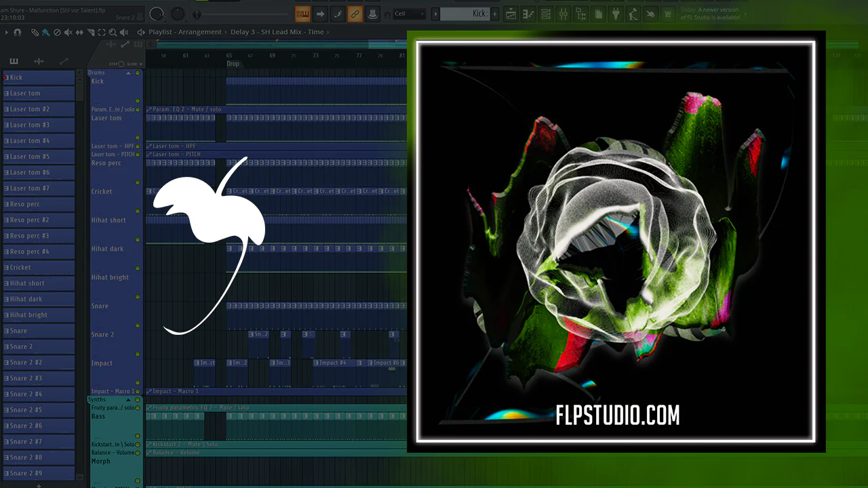The height and width of the screenshot is (488, 868).
Task: Select the dashed-square Select tool
Action: tap(102, 32)
